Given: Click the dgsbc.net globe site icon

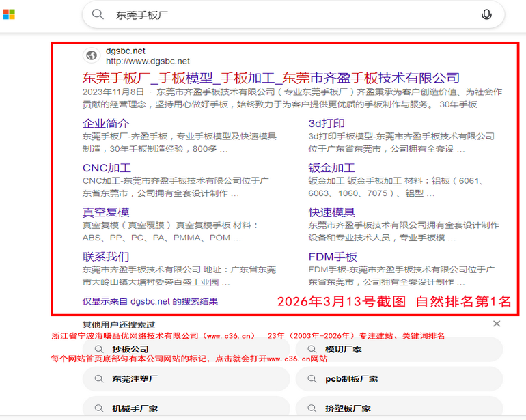Looking at the screenshot, I should tap(91, 55).
